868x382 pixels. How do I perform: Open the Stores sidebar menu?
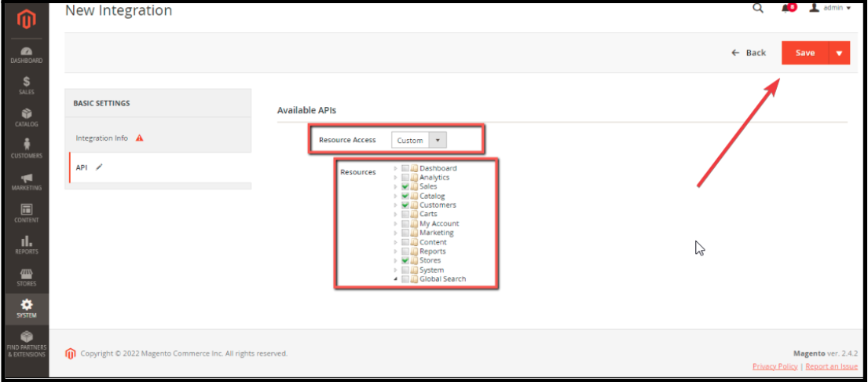[26, 277]
